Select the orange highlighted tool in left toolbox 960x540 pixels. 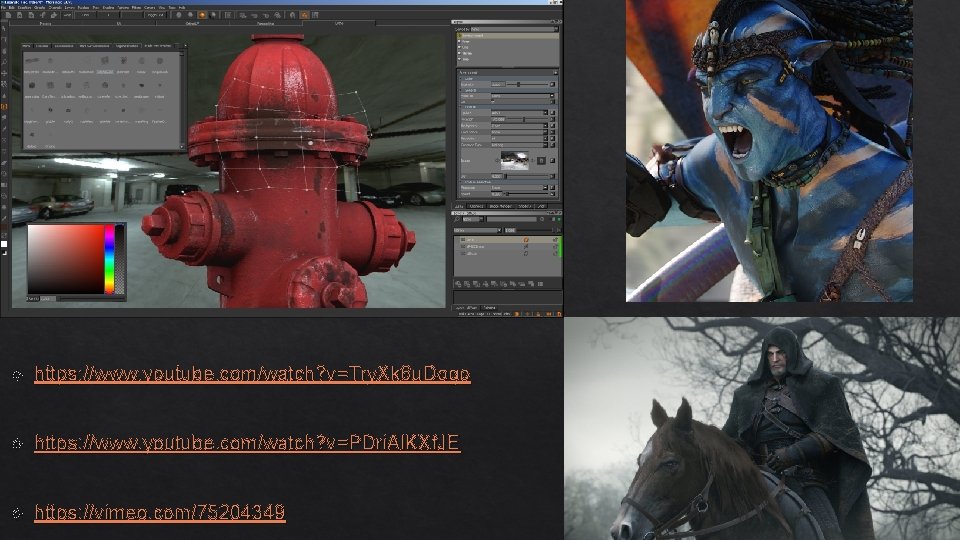point(4,107)
